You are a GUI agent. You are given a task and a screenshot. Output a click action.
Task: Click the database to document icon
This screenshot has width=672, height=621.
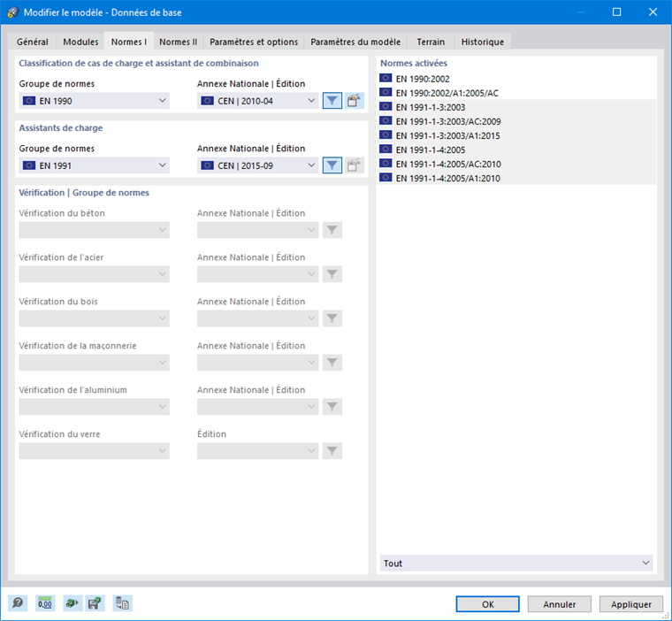point(123,603)
